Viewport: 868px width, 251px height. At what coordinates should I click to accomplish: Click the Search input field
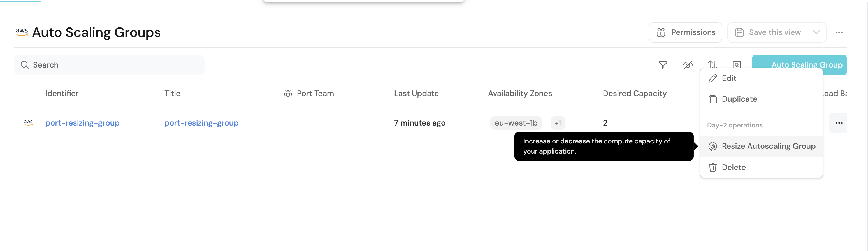[x=109, y=65]
